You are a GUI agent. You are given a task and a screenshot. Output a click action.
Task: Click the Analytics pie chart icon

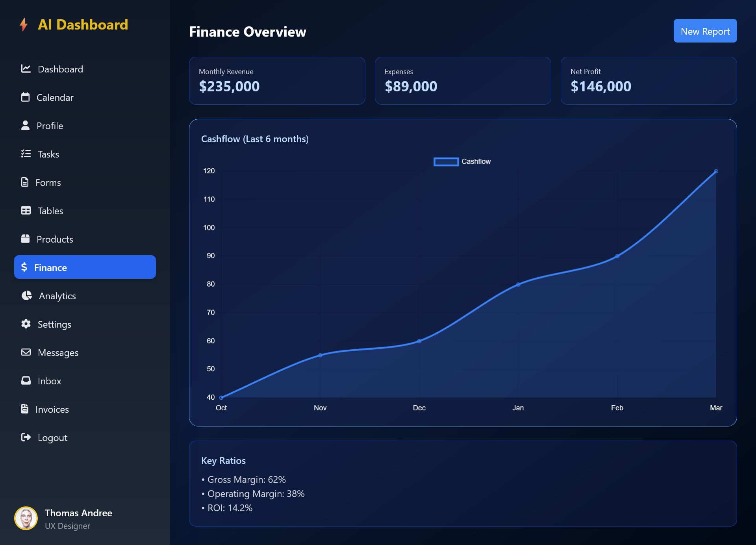coord(26,295)
